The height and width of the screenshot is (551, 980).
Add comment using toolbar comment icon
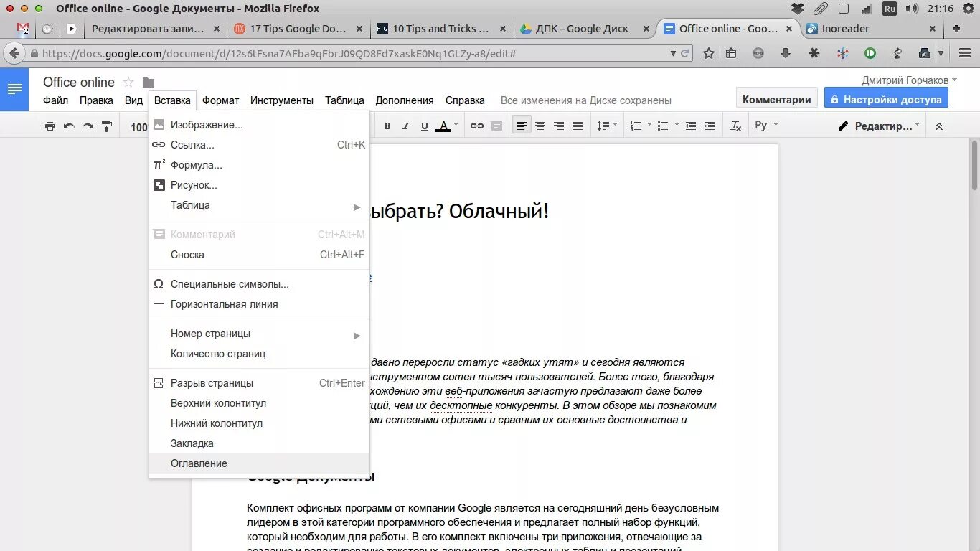[x=496, y=126]
